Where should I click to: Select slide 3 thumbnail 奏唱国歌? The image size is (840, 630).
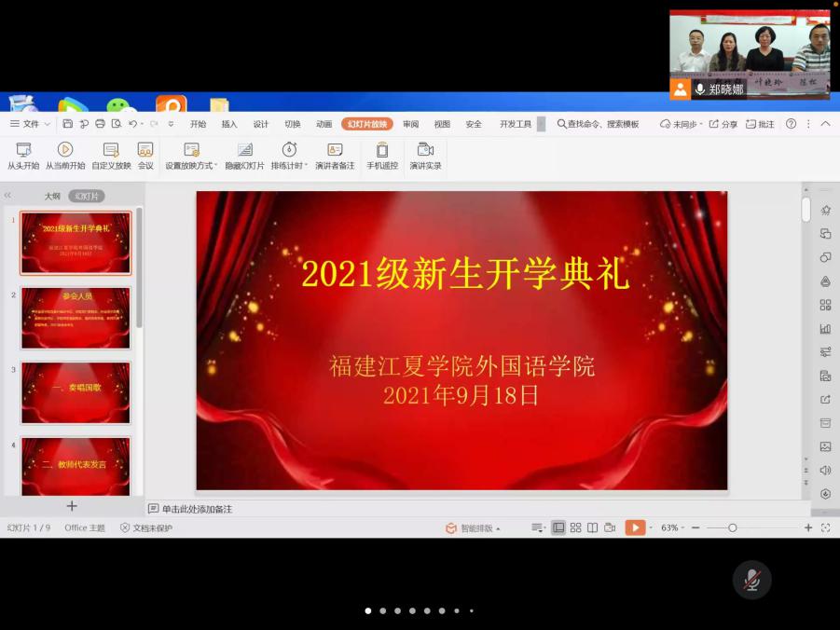tap(76, 392)
